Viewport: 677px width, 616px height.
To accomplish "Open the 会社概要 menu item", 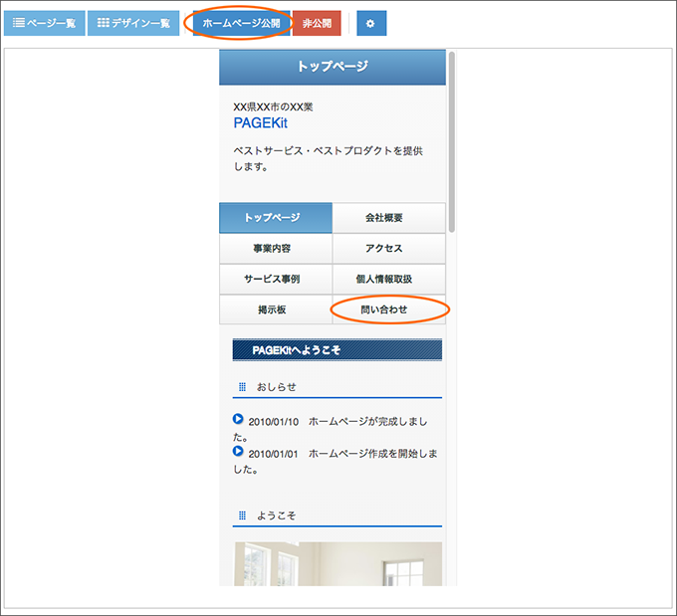I will click(388, 218).
